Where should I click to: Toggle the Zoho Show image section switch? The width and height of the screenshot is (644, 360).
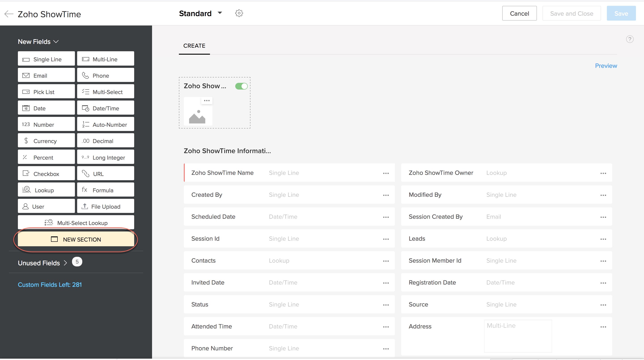(x=241, y=86)
